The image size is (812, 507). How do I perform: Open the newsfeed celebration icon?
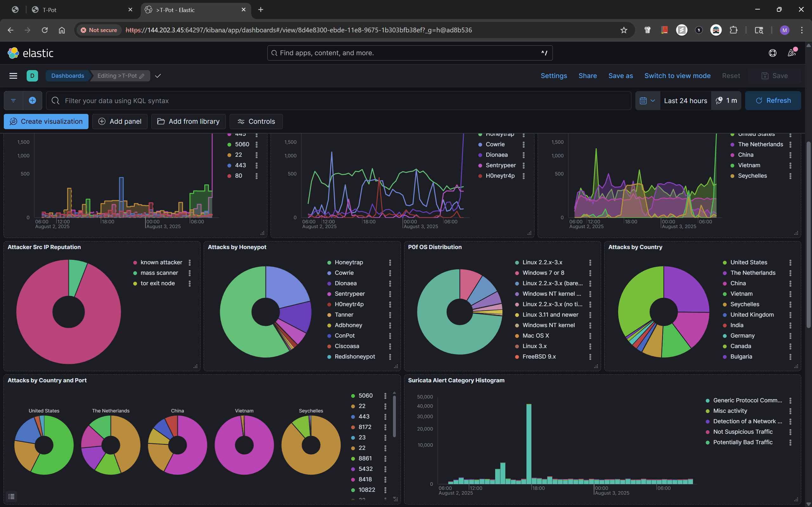[792, 53]
